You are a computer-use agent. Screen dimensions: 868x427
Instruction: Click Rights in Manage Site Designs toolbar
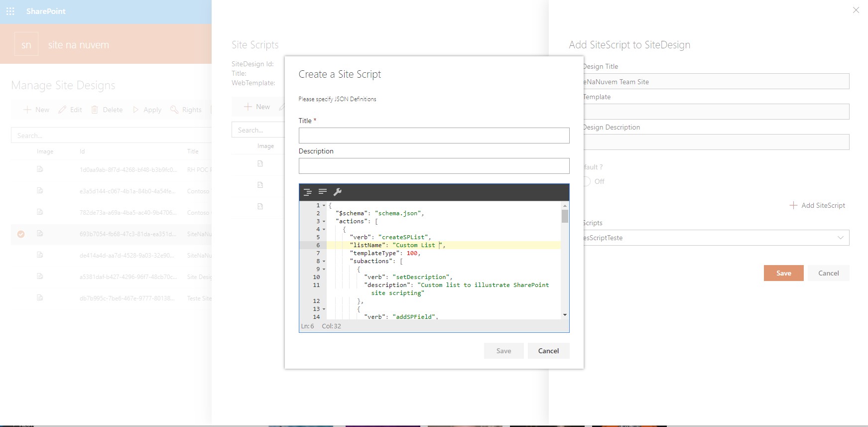coord(186,110)
